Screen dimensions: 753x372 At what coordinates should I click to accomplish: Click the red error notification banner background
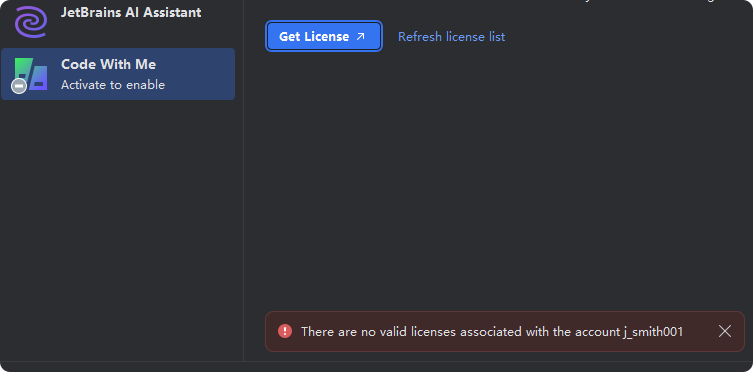point(505,331)
